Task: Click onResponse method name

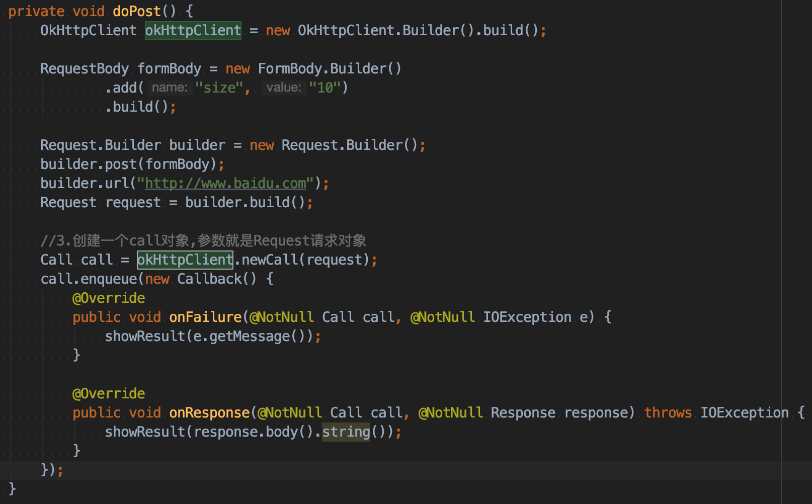Action: click(209, 412)
